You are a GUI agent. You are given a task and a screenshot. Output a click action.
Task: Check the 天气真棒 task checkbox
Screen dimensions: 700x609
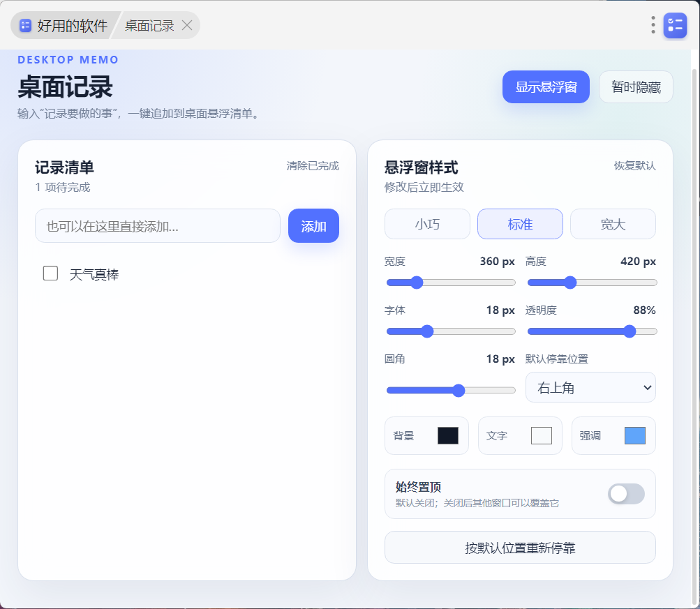coord(50,273)
